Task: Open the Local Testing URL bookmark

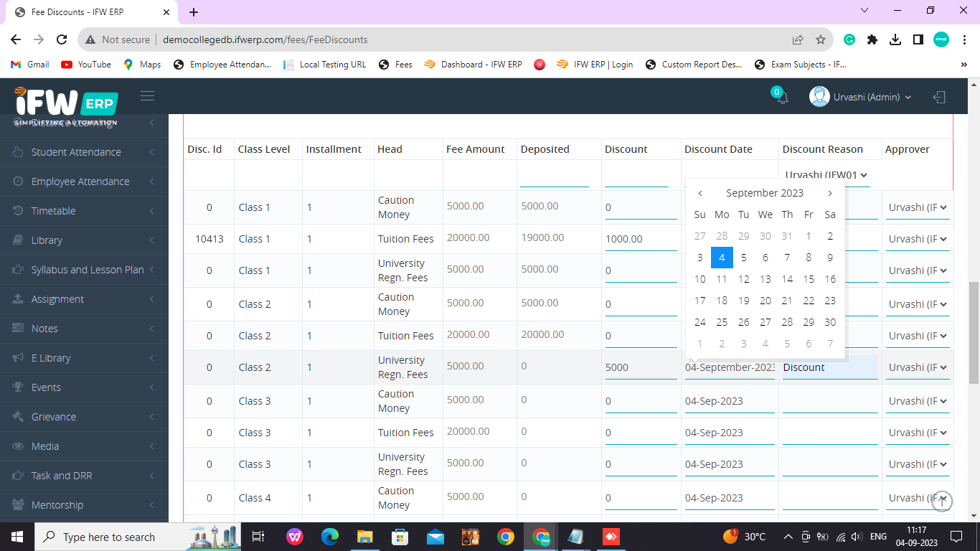Action: [325, 65]
